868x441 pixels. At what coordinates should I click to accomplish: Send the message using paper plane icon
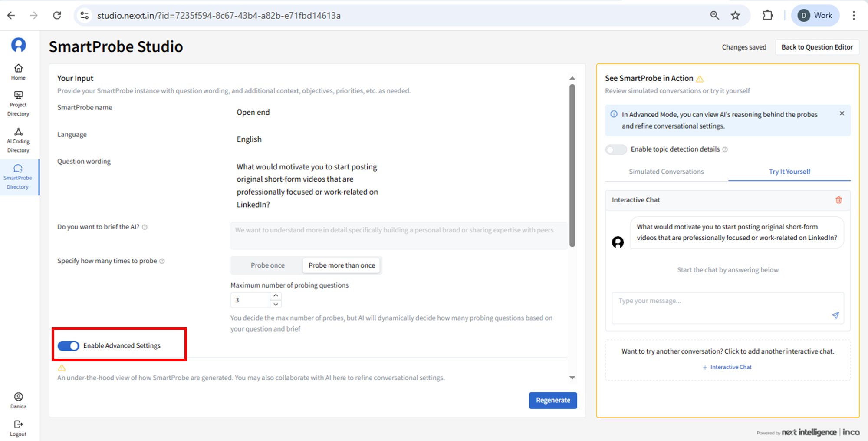[835, 315]
